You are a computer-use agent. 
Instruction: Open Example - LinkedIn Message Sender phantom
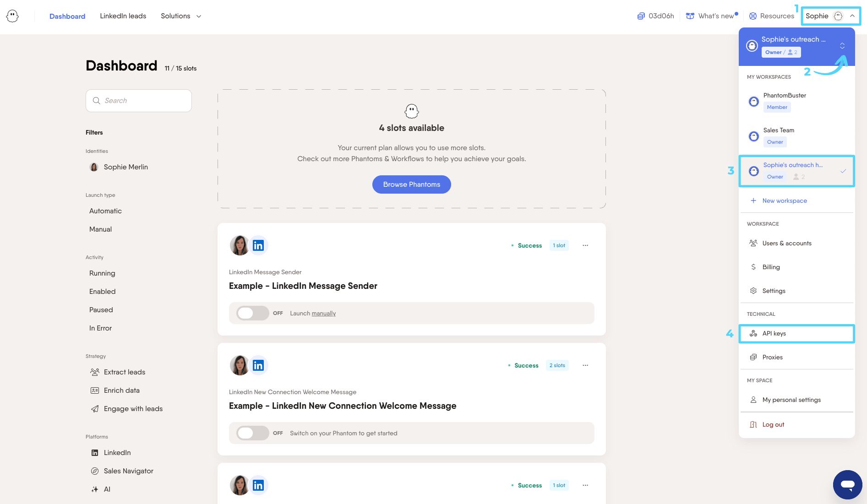(303, 286)
